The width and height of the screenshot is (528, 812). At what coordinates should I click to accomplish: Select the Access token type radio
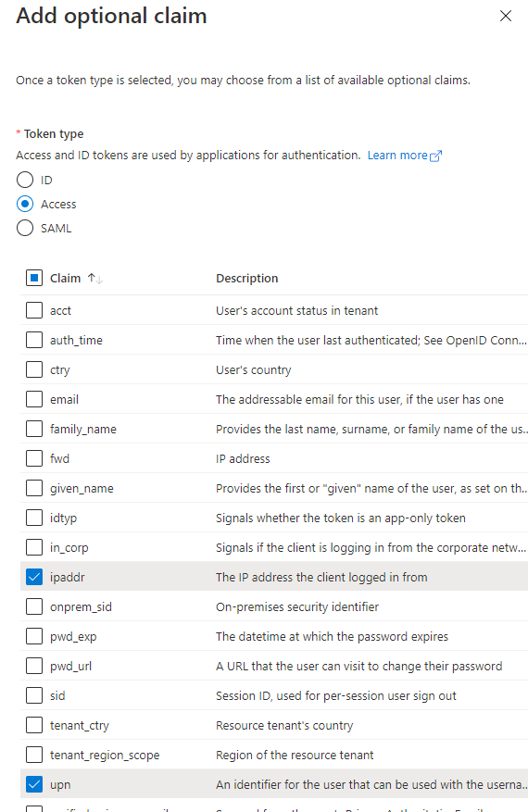click(x=25, y=204)
